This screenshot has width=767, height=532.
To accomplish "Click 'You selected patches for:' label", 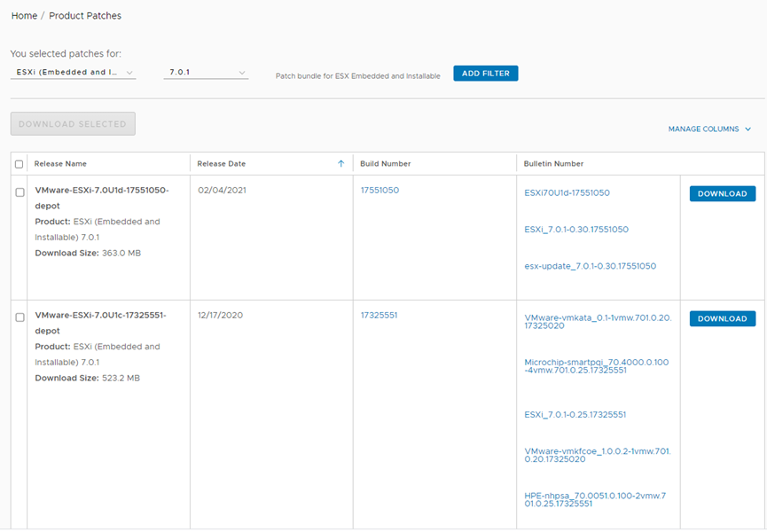I will pos(66,54).
